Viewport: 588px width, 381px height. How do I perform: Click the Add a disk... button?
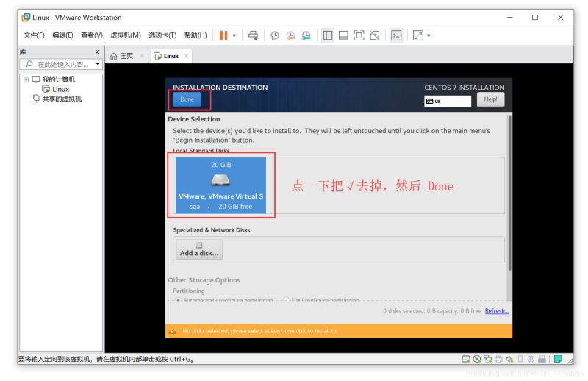199,249
